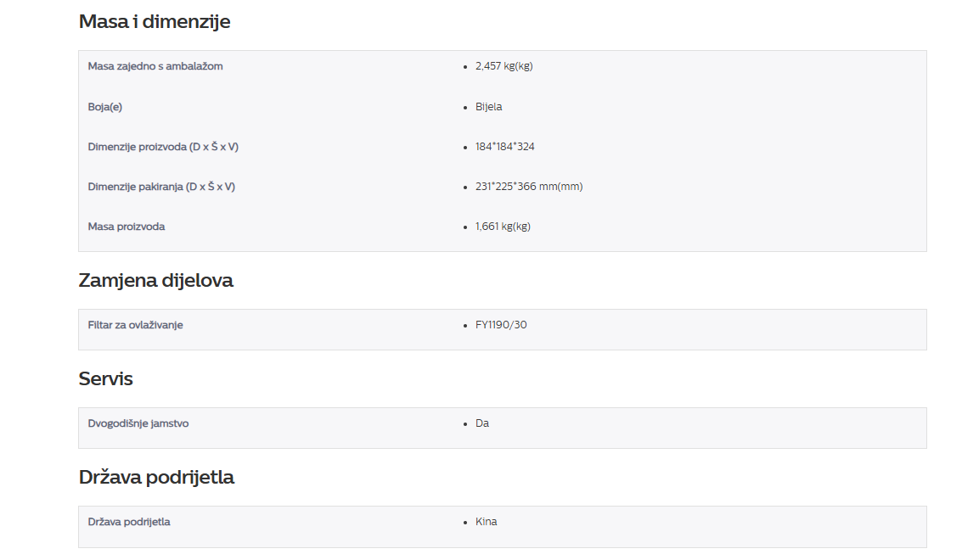Click the 2,457 kg packaged weight value
The height and width of the screenshot is (560, 962).
tap(504, 66)
